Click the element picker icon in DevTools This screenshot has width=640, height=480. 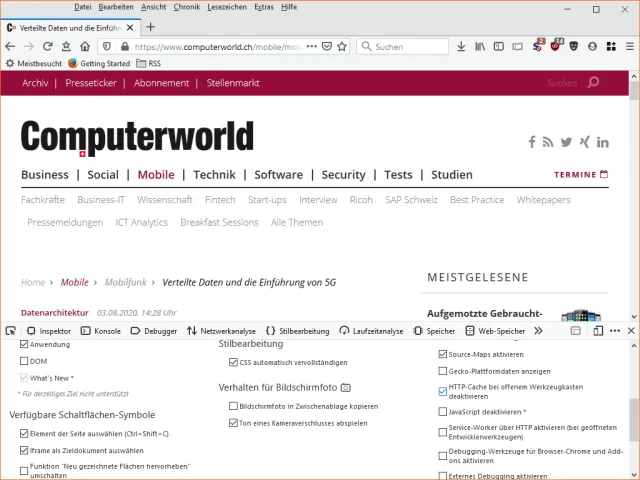[x=10, y=330]
